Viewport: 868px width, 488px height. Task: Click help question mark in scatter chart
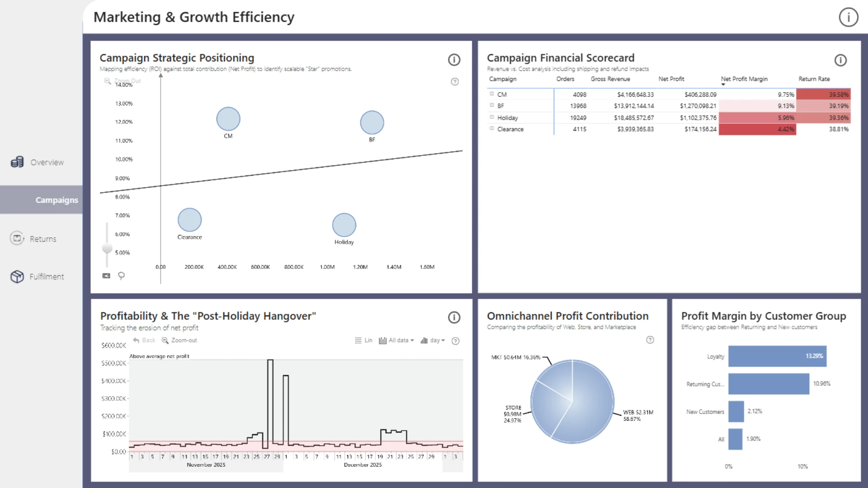click(455, 82)
